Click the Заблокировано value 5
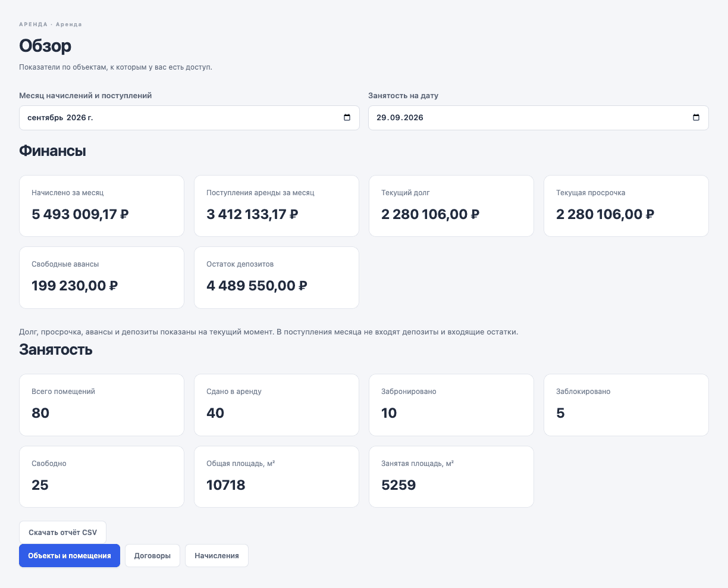 pyautogui.click(x=560, y=413)
